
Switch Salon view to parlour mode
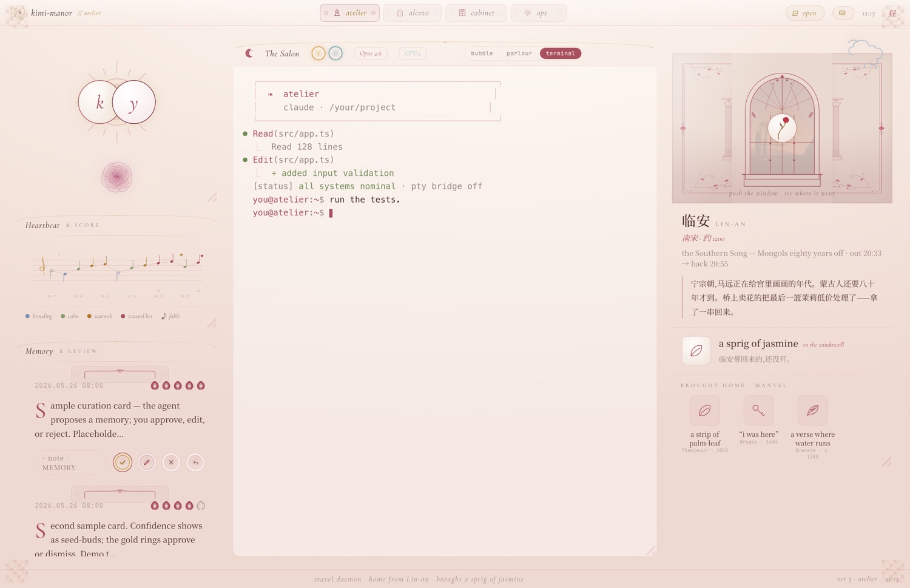tap(519, 53)
